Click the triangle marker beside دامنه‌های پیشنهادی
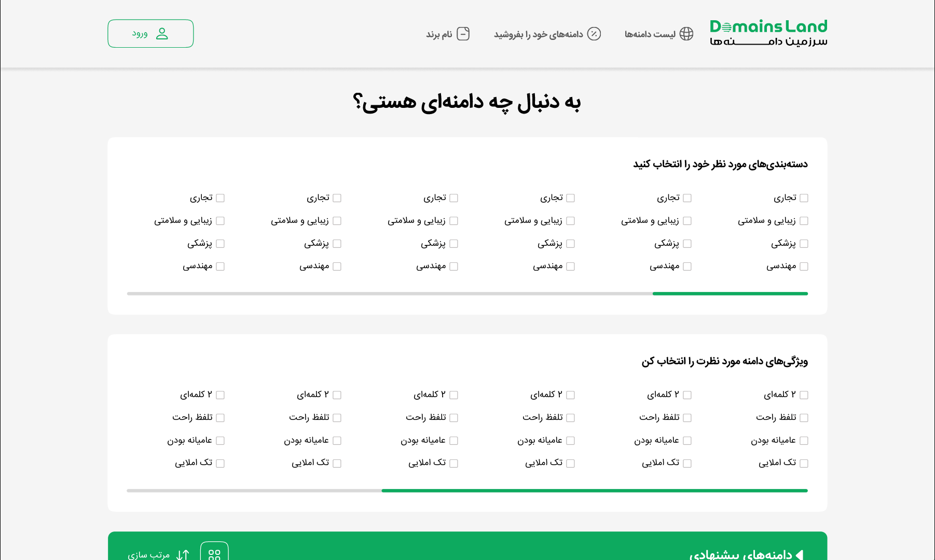The height and width of the screenshot is (560, 935). coord(800,555)
